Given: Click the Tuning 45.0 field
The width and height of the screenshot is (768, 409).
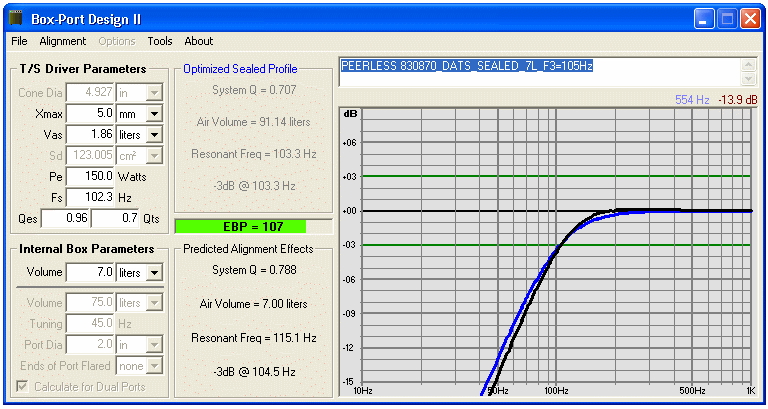Looking at the screenshot, I should [x=90, y=324].
